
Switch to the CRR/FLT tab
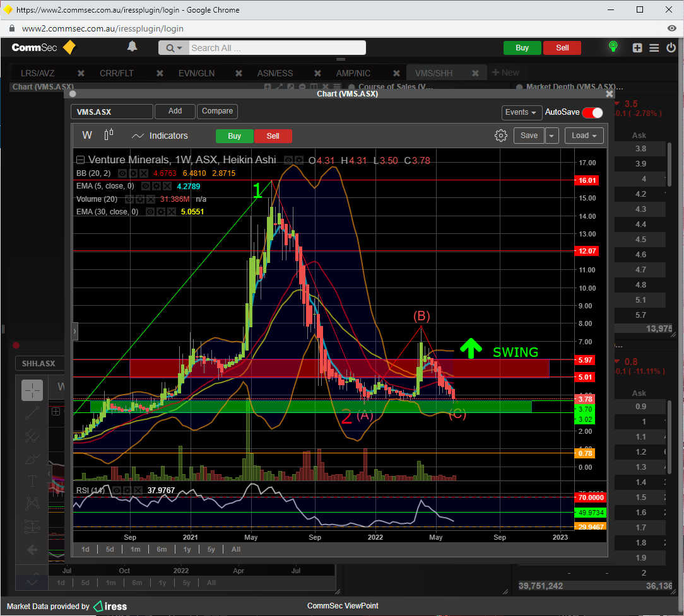[117, 73]
